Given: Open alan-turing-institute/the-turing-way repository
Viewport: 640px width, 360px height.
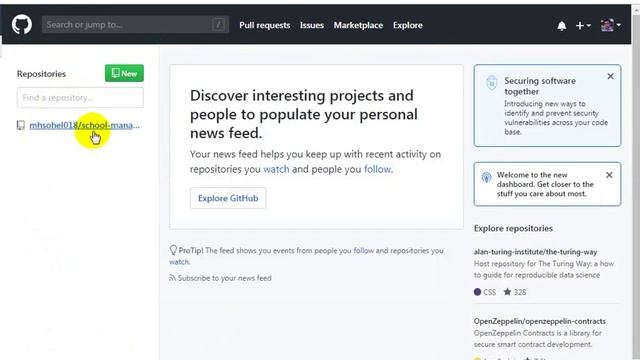Looking at the screenshot, I should pyautogui.click(x=535, y=252).
